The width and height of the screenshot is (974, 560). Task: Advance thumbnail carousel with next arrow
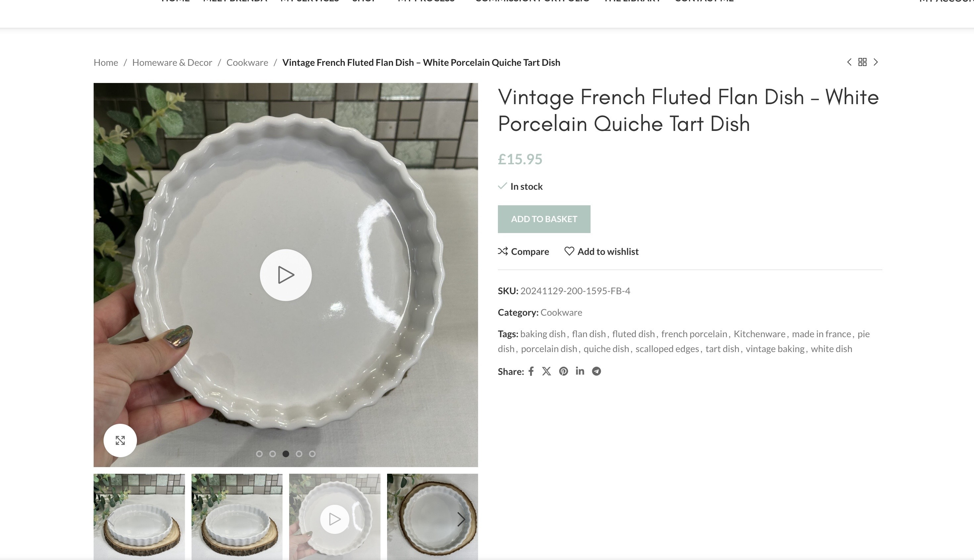(x=461, y=519)
